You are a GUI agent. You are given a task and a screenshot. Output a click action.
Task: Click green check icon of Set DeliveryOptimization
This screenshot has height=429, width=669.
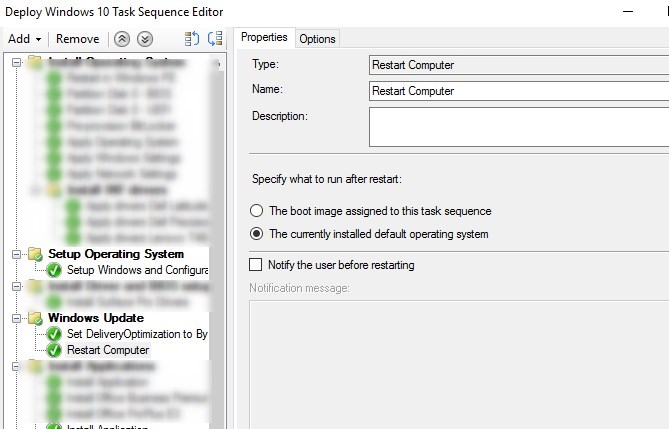click(x=54, y=334)
